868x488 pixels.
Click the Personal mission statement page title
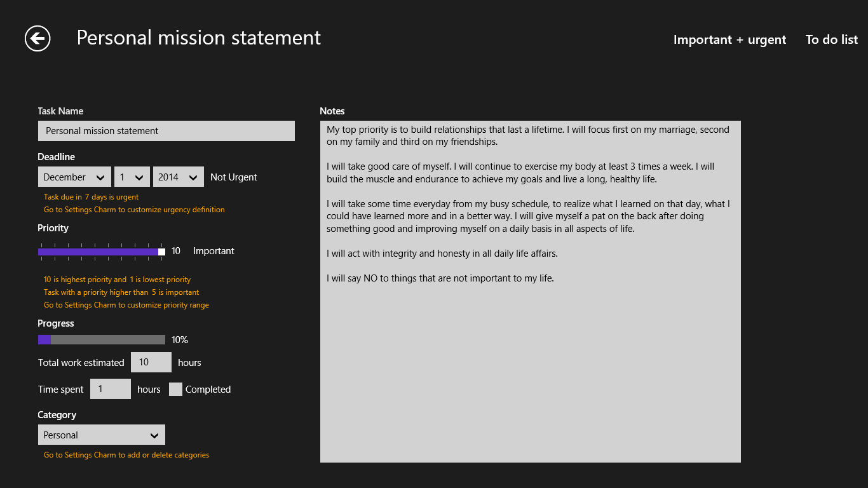click(198, 38)
